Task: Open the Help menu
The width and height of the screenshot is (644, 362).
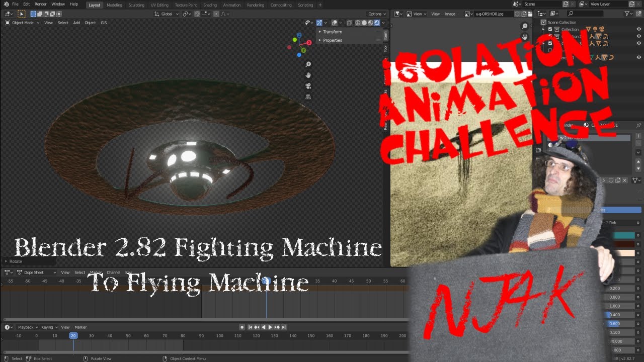Action: coord(74,4)
